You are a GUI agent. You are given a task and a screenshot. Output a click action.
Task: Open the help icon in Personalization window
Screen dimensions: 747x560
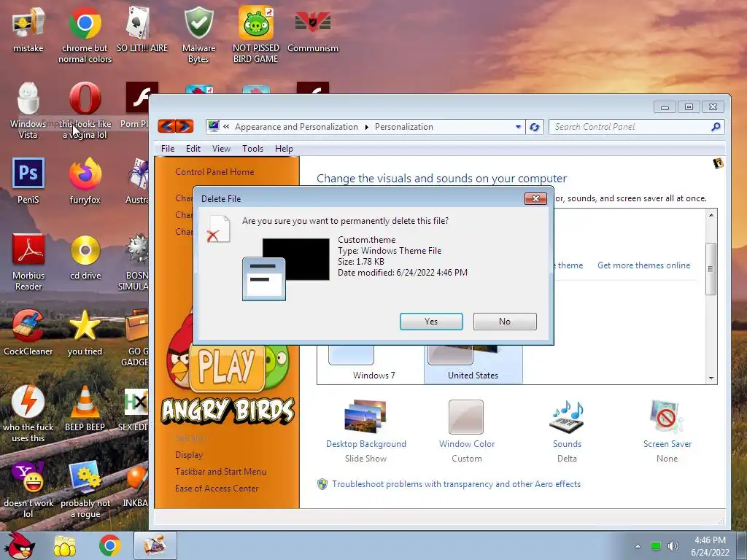click(x=718, y=163)
